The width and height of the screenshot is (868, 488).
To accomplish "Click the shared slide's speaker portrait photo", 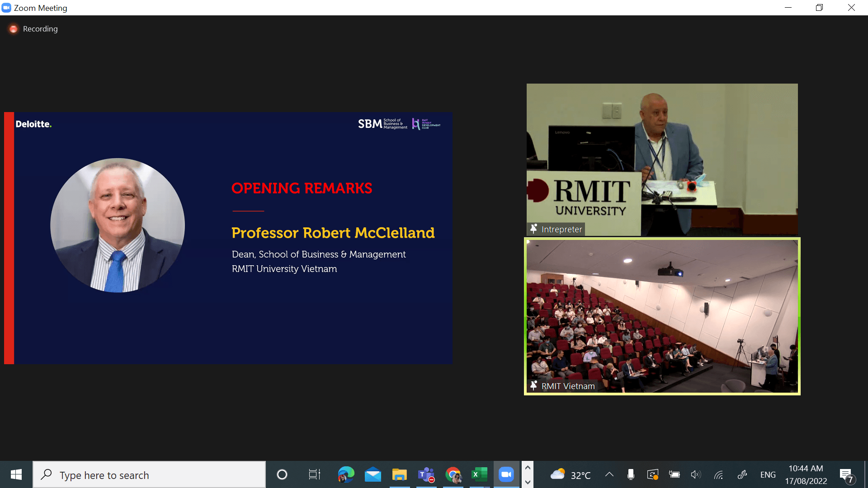I will pos(118,225).
